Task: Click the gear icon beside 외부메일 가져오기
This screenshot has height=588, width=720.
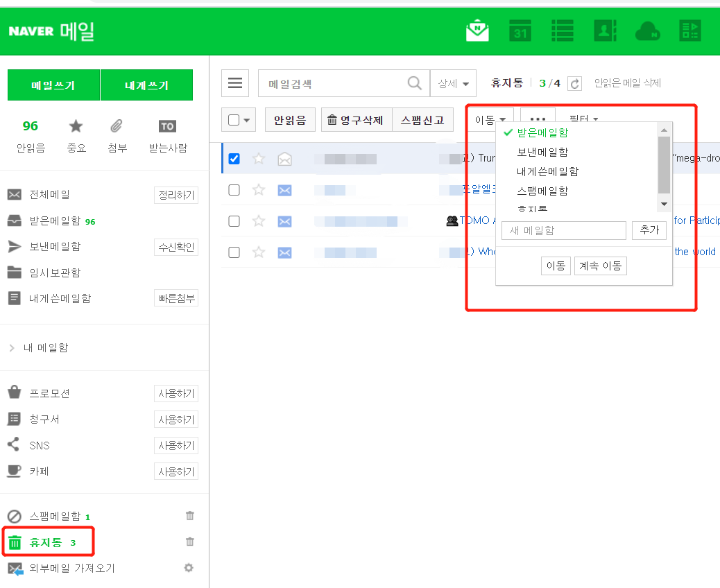Action: click(x=188, y=567)
